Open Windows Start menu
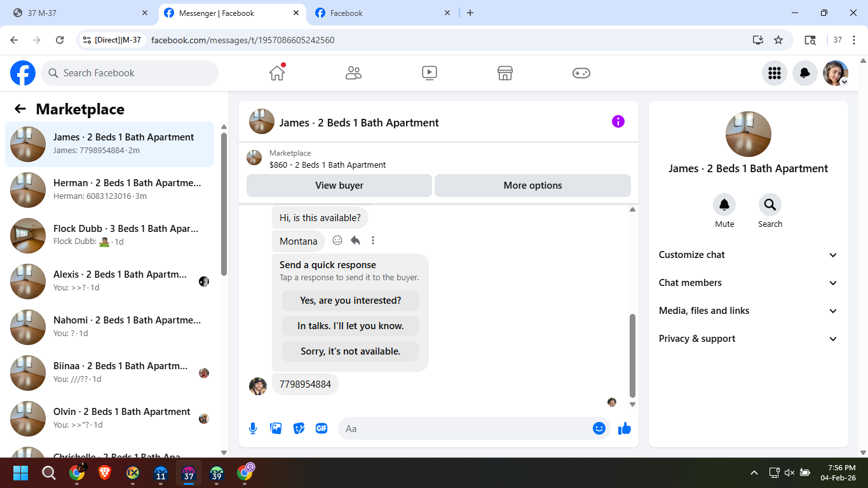The image size is (868, 488). (20, 473)
